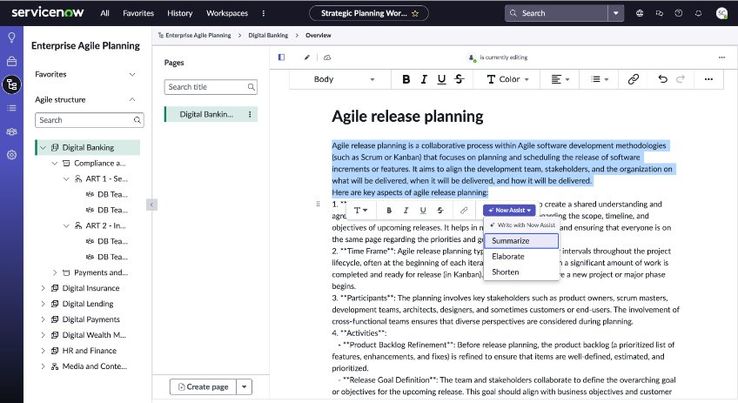The image size is (738, 403).
Task: Toggle the page side panel icon
Action: tap(281, 57)
